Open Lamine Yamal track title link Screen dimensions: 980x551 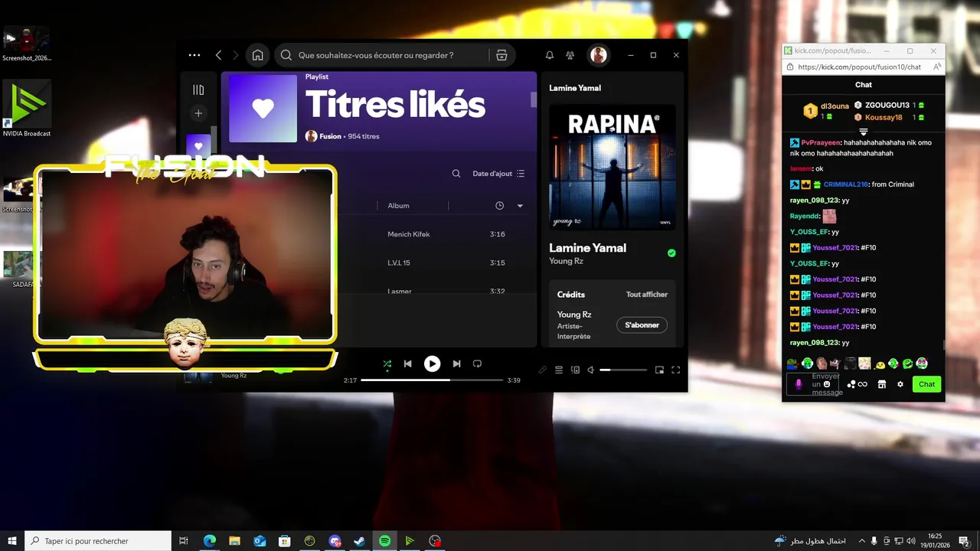click(587, 248)
